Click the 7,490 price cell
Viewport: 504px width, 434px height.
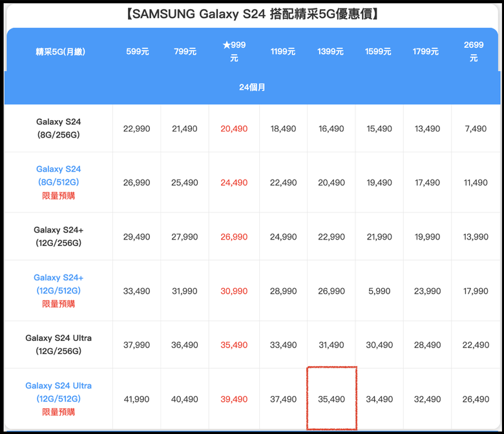(476, 129)
